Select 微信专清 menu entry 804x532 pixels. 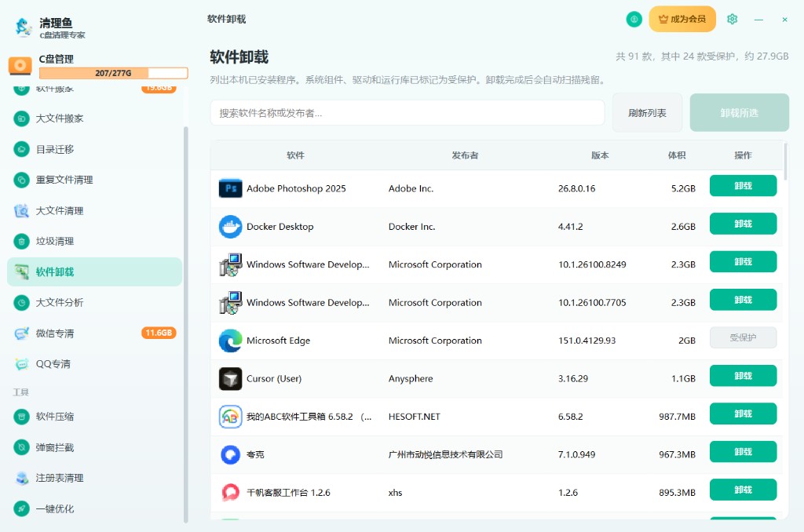pos(95,333)
